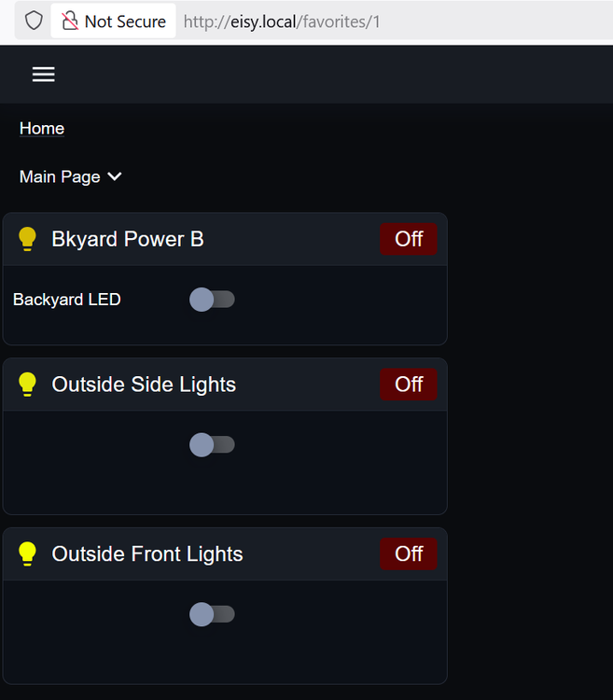
Task: Click the Backyard LED label
Action: pyautogui.click(x=67, y=300)
